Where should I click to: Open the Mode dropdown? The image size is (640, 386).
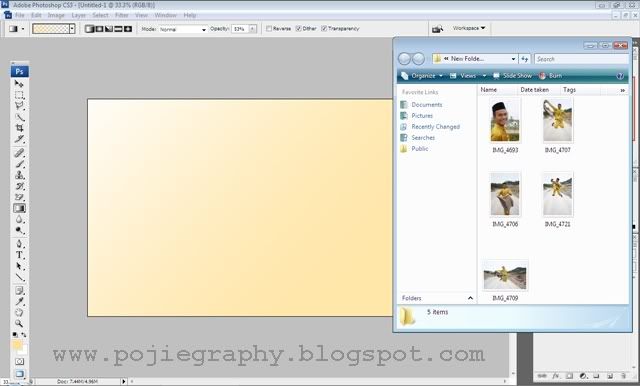click(183, 29)
